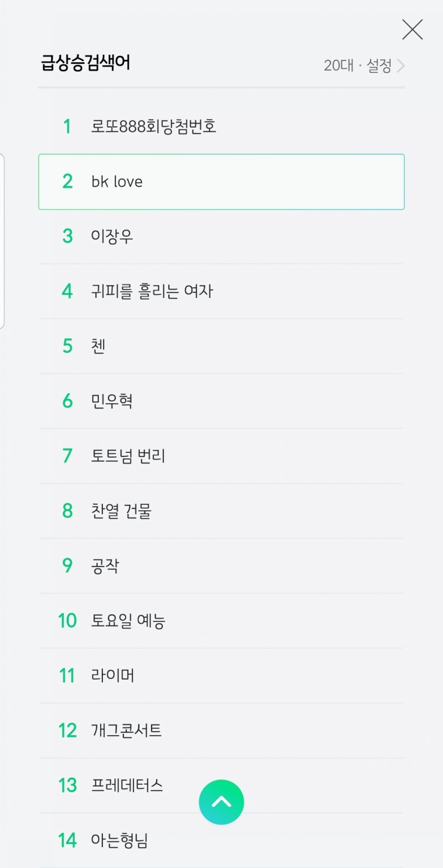Tap the 아는형님 trending keyword

pos(221,840)
